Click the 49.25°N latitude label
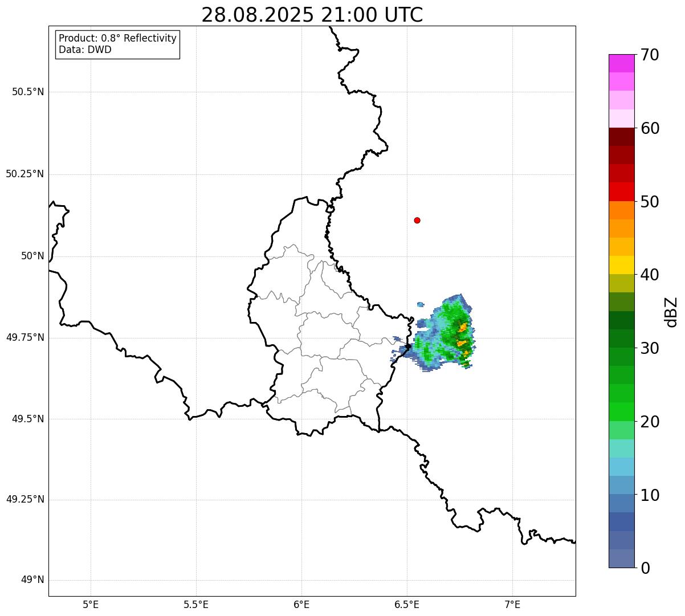The height and width of the screenshot is (616, 685). pyautogui.click(x=25, y=499)
